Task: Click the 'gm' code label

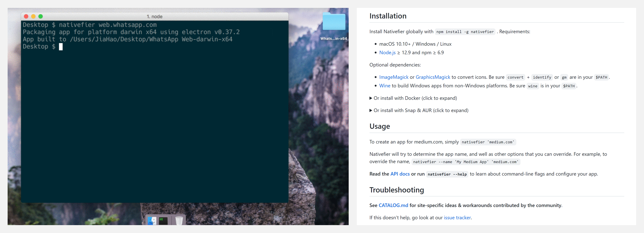Action: click(x=564, y=77)
